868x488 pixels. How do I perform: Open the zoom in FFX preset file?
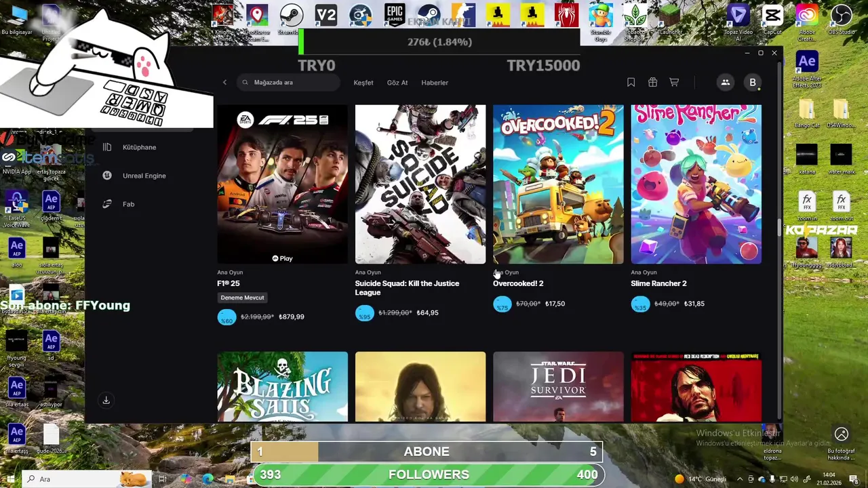pyautogui.click(x=807, y=206)
